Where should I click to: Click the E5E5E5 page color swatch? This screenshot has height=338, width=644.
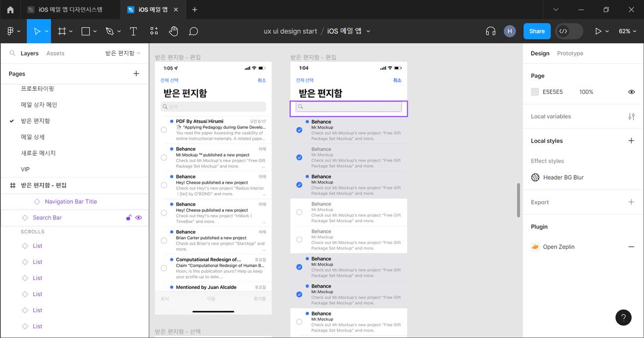(536, 92)
